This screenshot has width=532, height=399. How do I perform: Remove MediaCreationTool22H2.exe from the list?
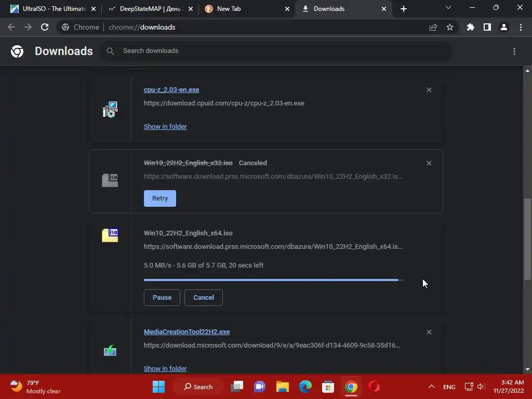(429, 332)
